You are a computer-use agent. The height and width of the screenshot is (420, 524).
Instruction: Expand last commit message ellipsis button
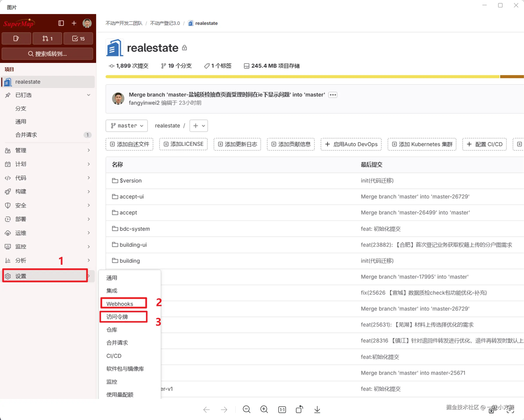point(333,95)
